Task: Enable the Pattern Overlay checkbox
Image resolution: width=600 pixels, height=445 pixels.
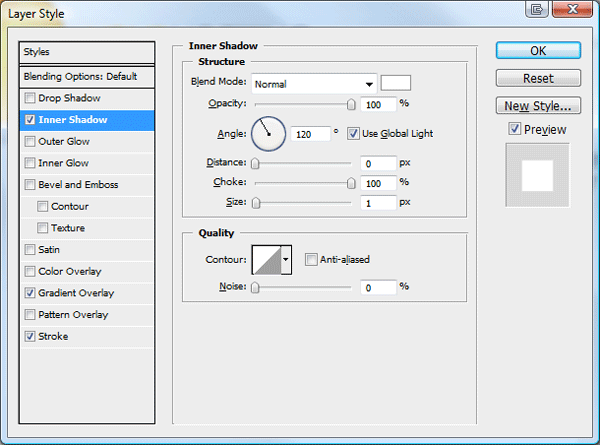Action: coord(30,315)
